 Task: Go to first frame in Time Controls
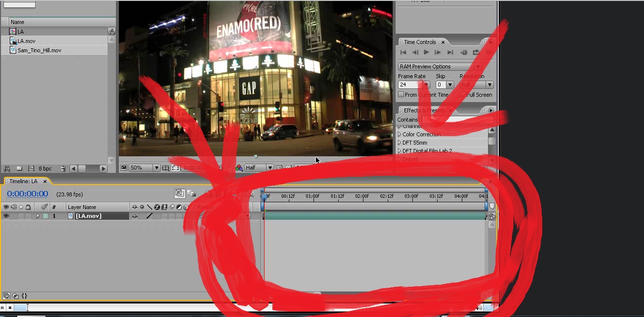[x=403, y=52]
